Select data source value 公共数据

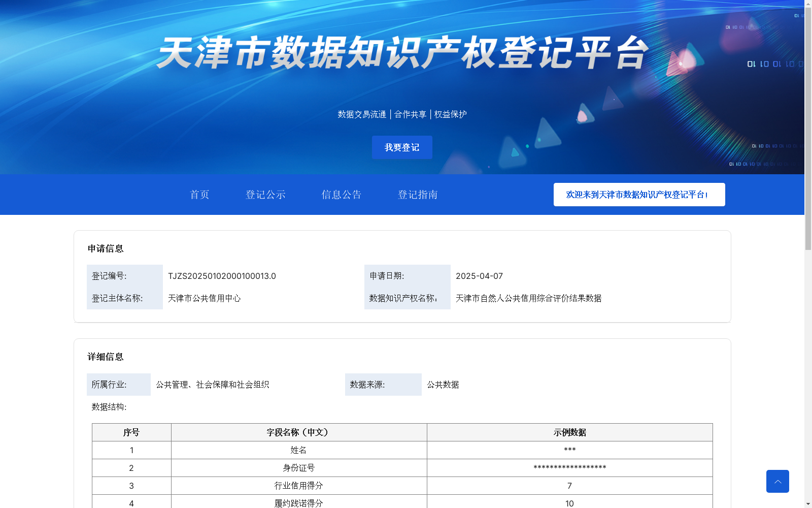pos(443,385)
